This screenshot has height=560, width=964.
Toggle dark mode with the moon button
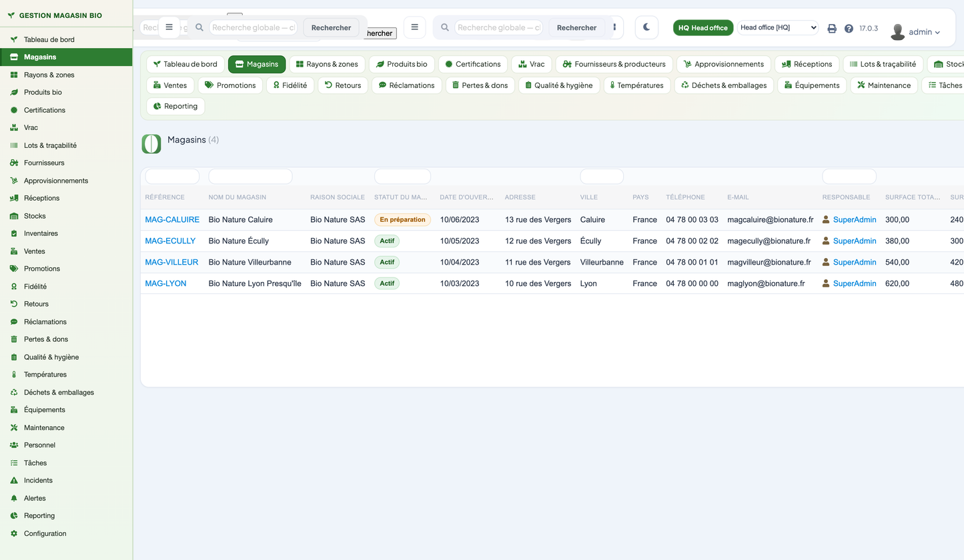coord(646,27)
